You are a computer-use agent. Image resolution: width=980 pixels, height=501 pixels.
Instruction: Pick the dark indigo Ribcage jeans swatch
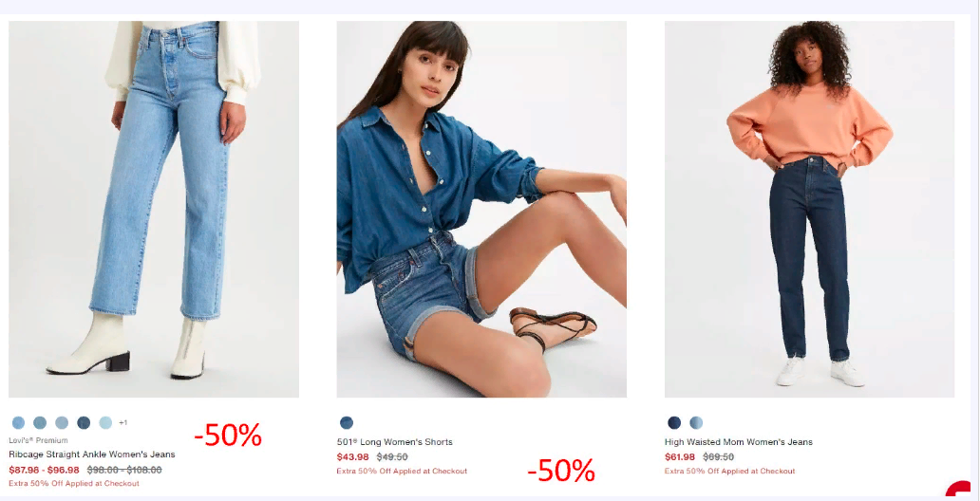pyautogui.click(x=84, y=423)
